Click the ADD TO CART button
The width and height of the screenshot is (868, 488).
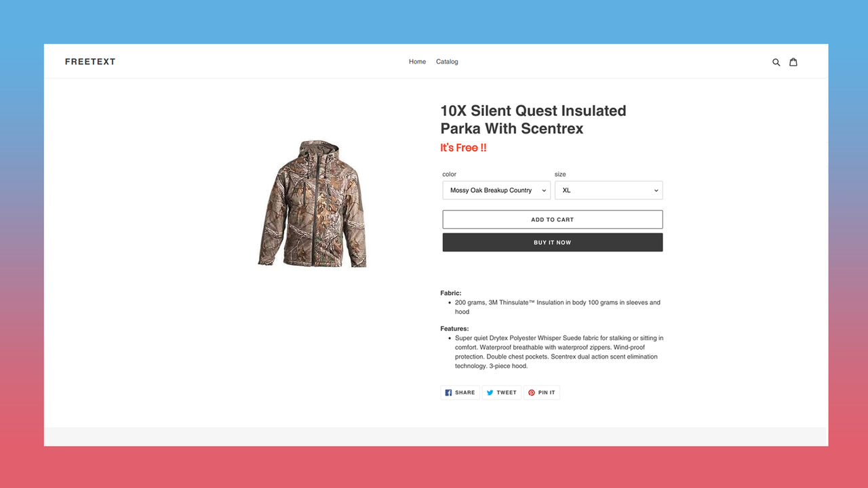552,219
